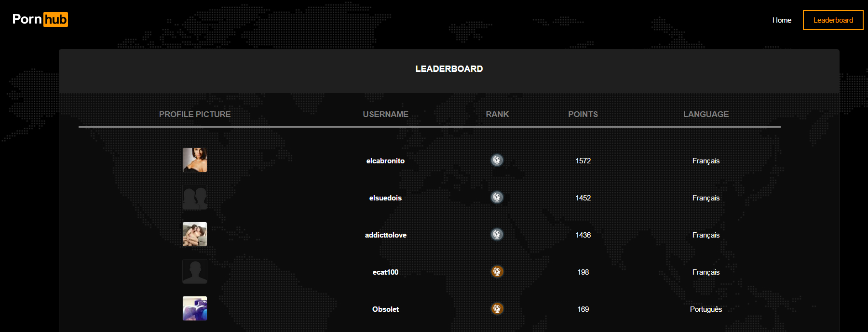Open the Leaderboard navigation button
Screen dimensions: 868x332
coord(833,20)
